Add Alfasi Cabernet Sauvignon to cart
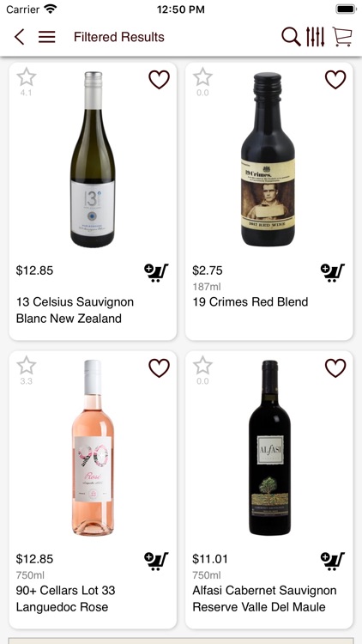The image size is (362, 644). coord(333,561)
